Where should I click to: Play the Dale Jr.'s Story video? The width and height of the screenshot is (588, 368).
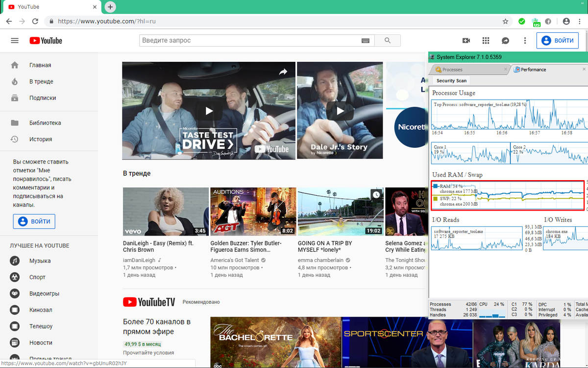point(340,111)
